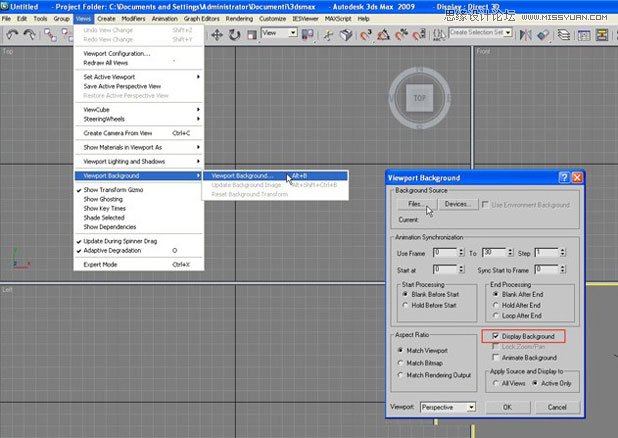Viewport: 618px width, 438px height.
Task: Choose Match Rendering Output aspect ratio
Action: 400,375
